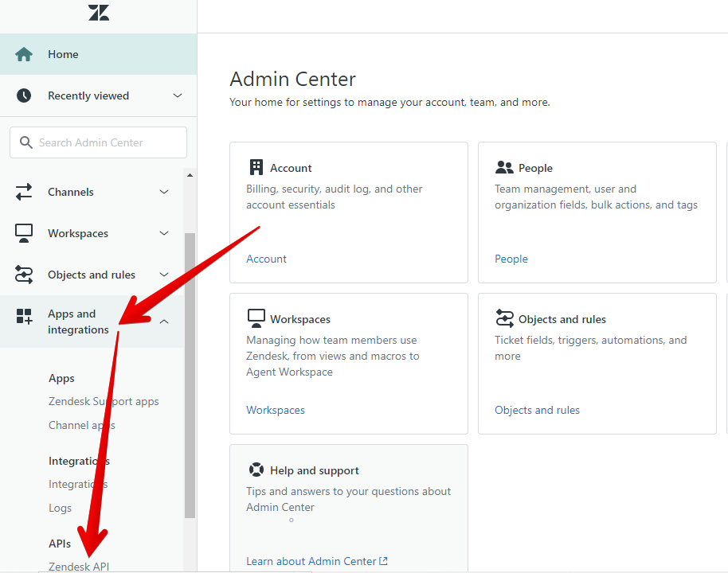Click the Home house icon
Screen dimensions: 728x573
(24, 54)
